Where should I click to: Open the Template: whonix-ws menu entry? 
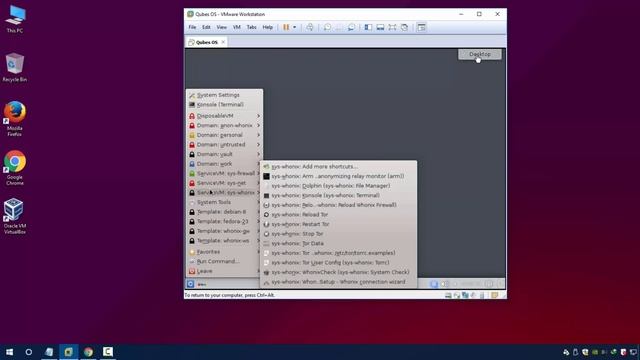224,241
